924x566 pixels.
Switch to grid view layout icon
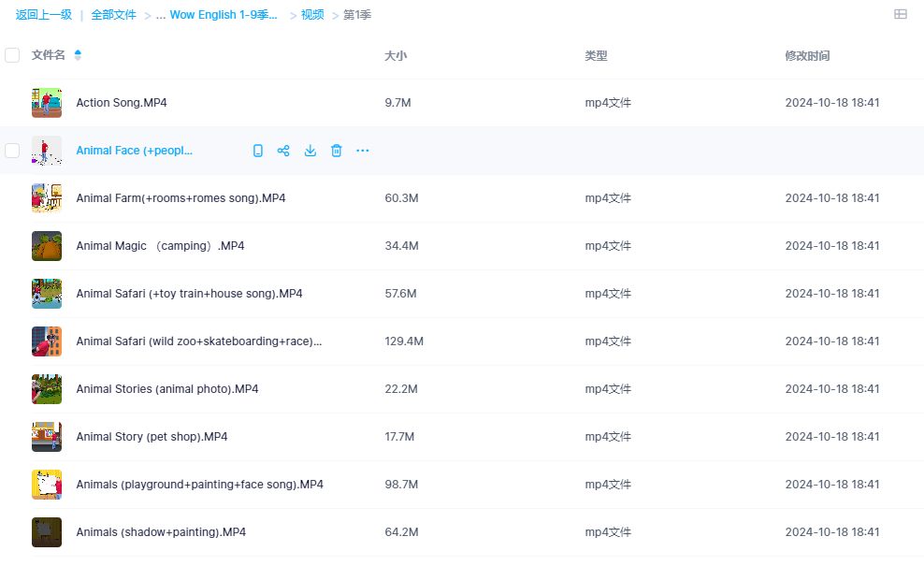[901, 15]
